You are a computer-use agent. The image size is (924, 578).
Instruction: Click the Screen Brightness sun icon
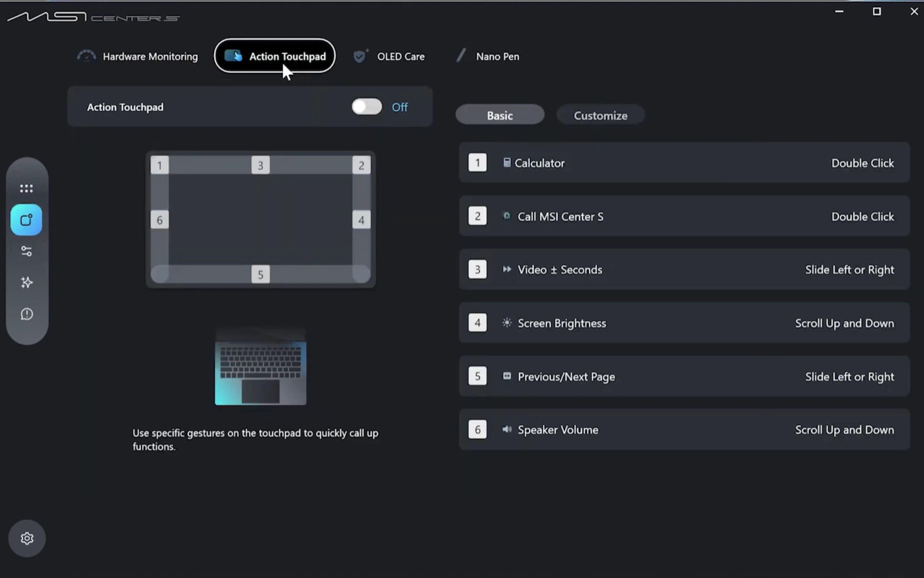tap(507, 323)
